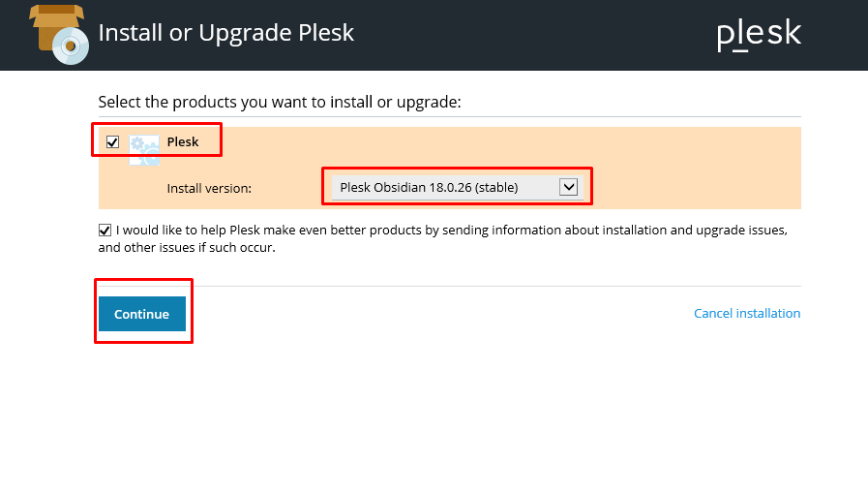Click the Cancel installation link
The image size is (868, 494).
coord(747,314)
